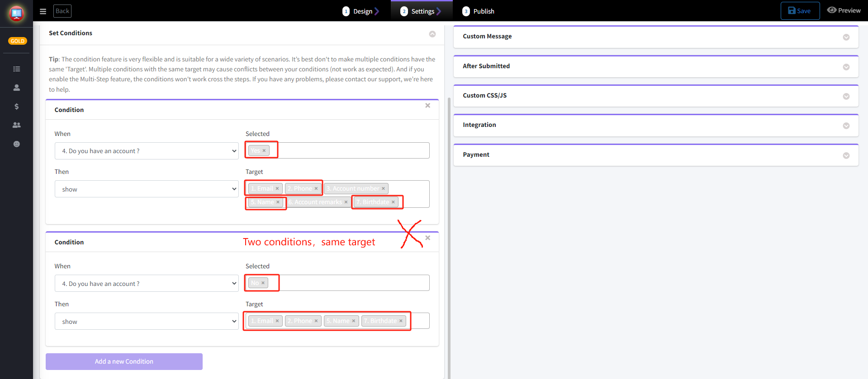Remove '1. Email' from second target
868x379 pixels.
click(x=277, y=321)
